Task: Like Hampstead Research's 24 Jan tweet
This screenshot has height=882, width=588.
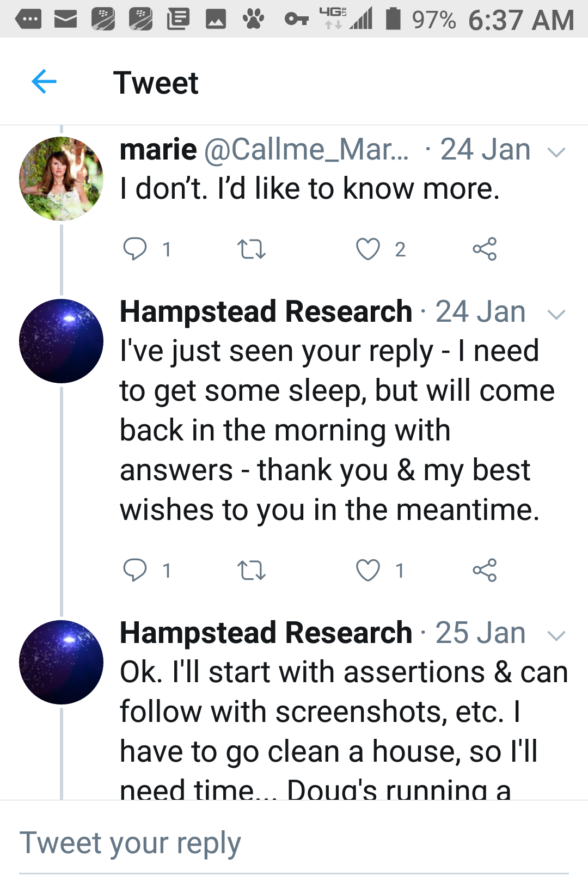Action: click(x=368, y=571)
